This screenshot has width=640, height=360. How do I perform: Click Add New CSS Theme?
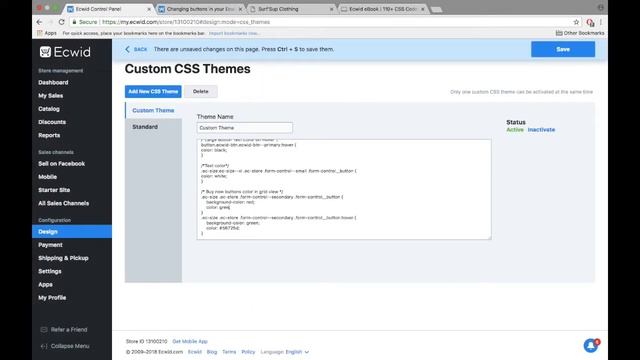tap(153, 91)
